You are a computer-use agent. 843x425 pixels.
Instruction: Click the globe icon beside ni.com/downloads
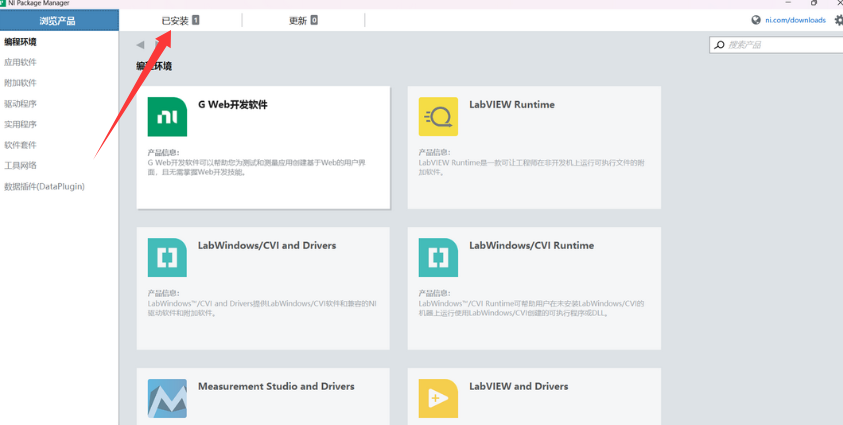pos(756,20)
